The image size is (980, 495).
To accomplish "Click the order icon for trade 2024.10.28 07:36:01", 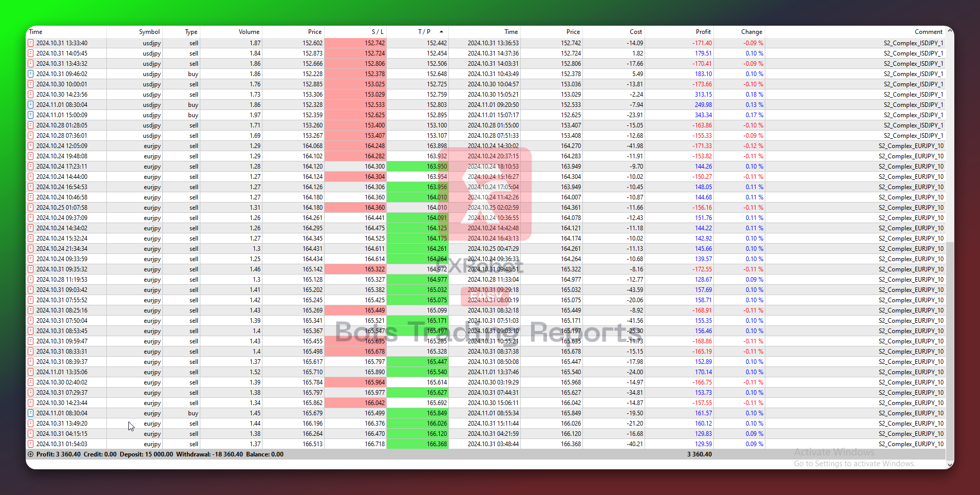I will [x=30, y=136].
